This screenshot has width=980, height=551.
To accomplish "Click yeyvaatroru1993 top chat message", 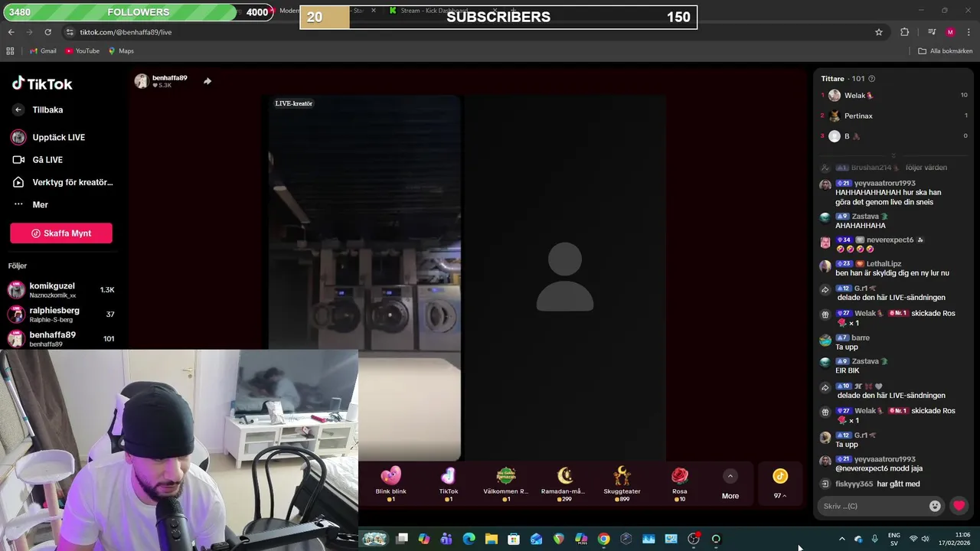I will pos(888,193).
